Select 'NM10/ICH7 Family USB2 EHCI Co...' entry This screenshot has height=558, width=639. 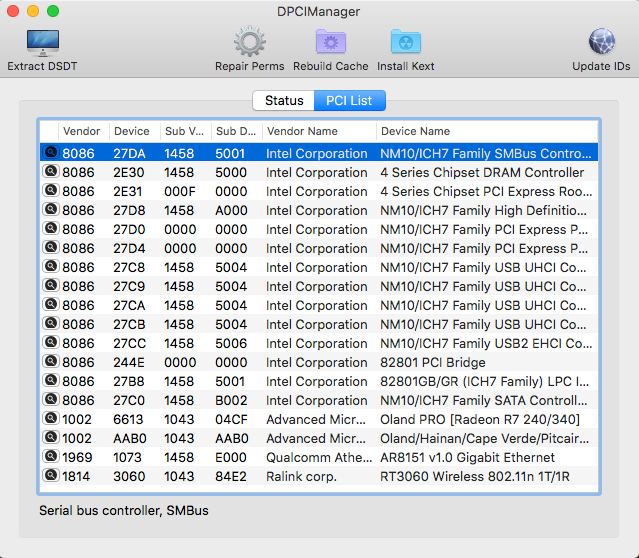pos(486,344)
